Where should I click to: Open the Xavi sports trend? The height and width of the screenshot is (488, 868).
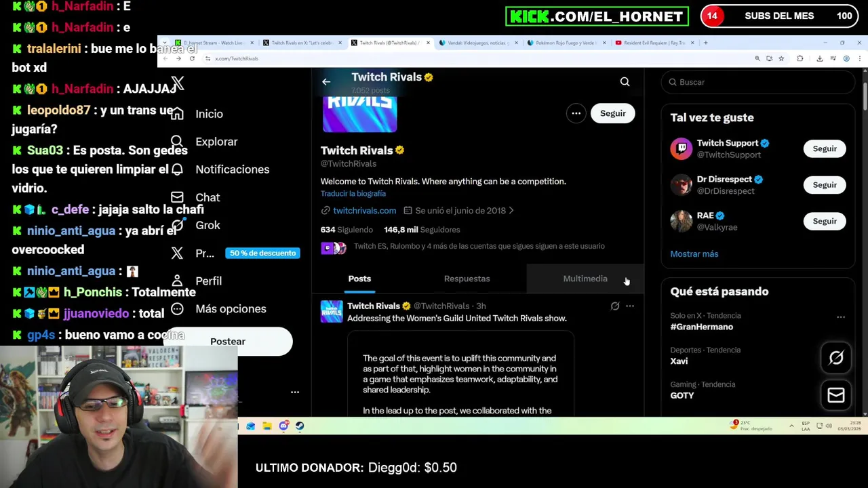(679, 361)
